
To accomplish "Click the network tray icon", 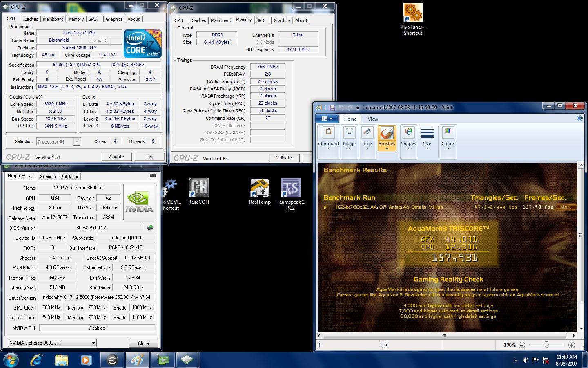I will (546, 360).
